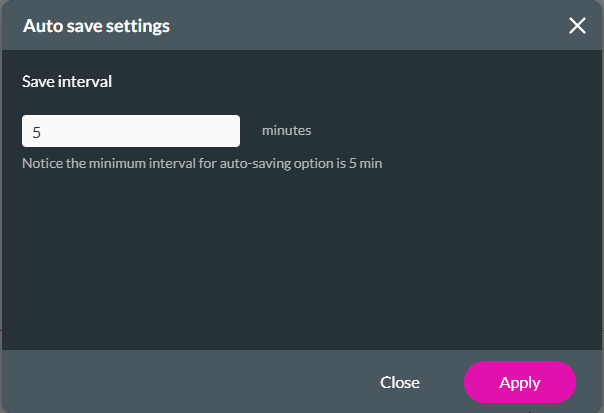Click the white X in title bar
This screenshot has width=604, height=413.
(577, 26)
